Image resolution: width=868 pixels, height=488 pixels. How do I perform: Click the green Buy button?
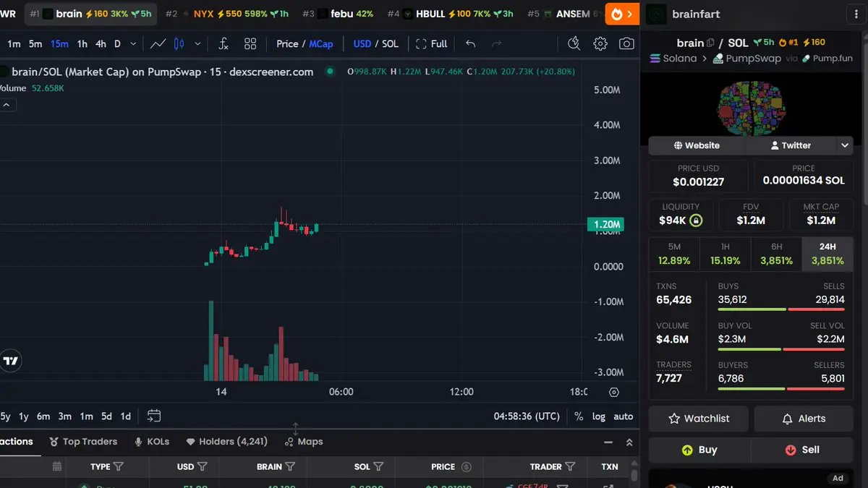[699, 450]
